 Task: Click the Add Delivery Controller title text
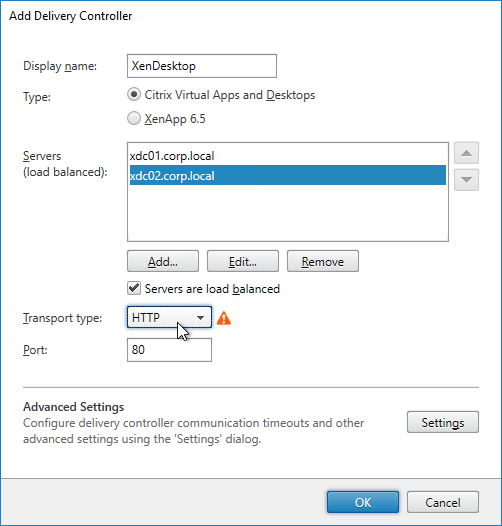point(71,16)
